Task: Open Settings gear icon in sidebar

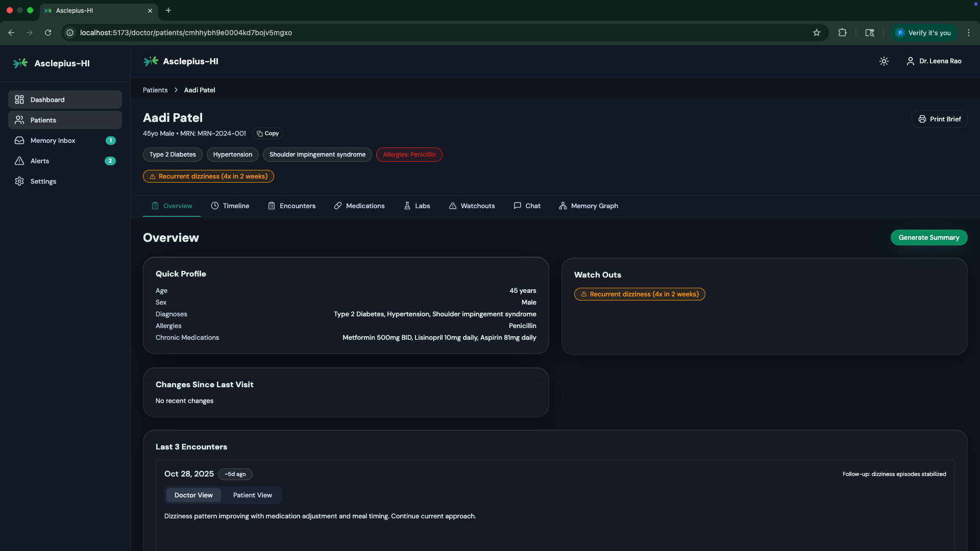Action: coord(19,181)
